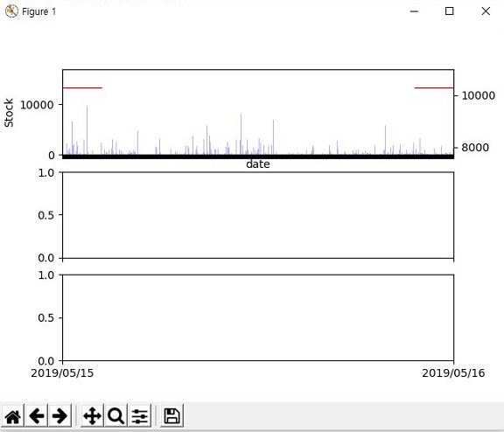Click inside the empty bottom subplot
The width and height of the screenshot is (504, 432).
click(x=258, y=317)
